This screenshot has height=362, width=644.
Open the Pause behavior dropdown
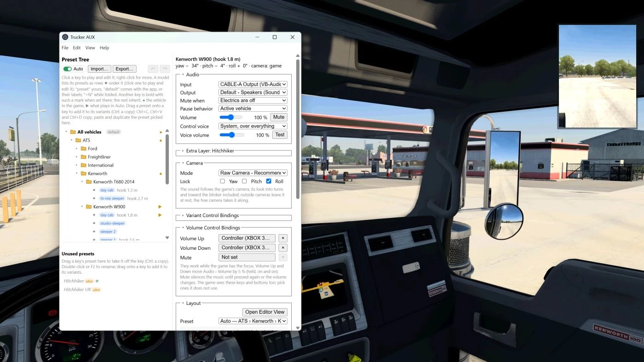click(253, 109)
